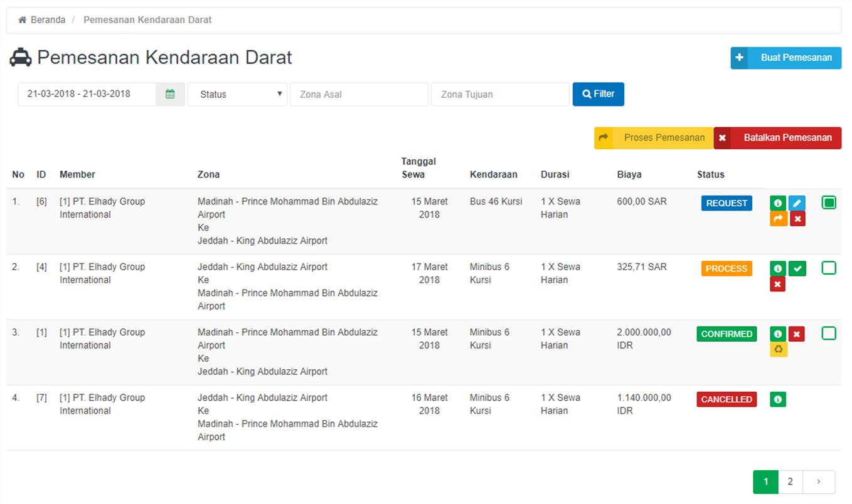Go to the next page using the arrow
Image resolution: width=852 pixels, height=504 pixels.
818,482
